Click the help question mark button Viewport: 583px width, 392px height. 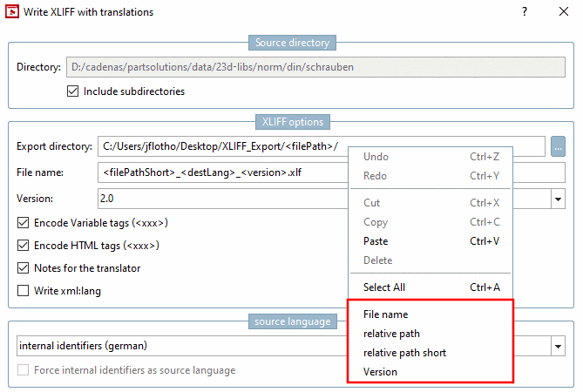point(525,12)
